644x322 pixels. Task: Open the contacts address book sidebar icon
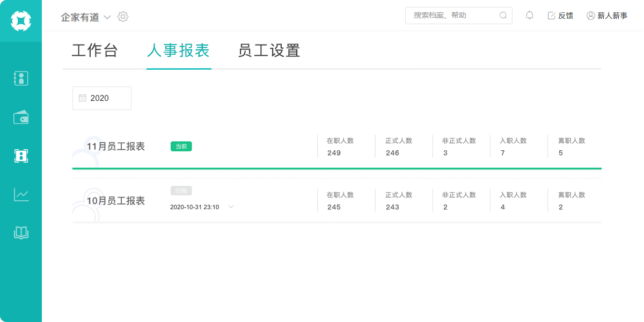coord(21,78)
